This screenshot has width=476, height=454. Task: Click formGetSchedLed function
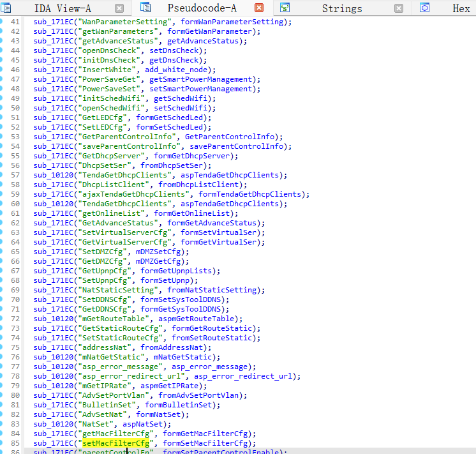tap(169, 117)
